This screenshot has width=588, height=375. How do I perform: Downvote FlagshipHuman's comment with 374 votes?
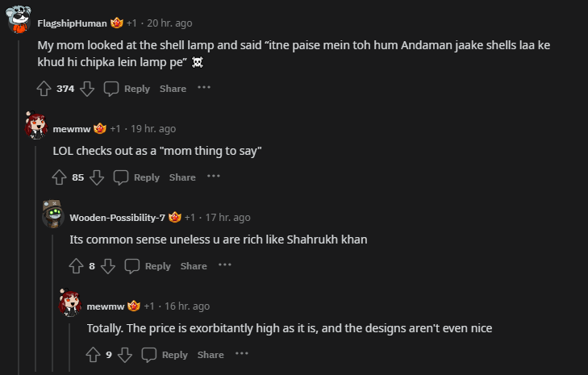coord(86,89)
